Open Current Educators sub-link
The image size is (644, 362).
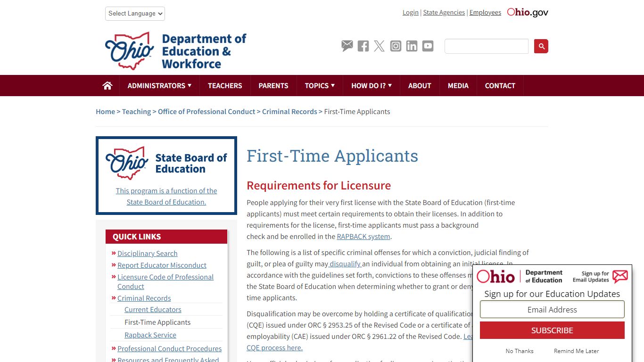point(153,310)
